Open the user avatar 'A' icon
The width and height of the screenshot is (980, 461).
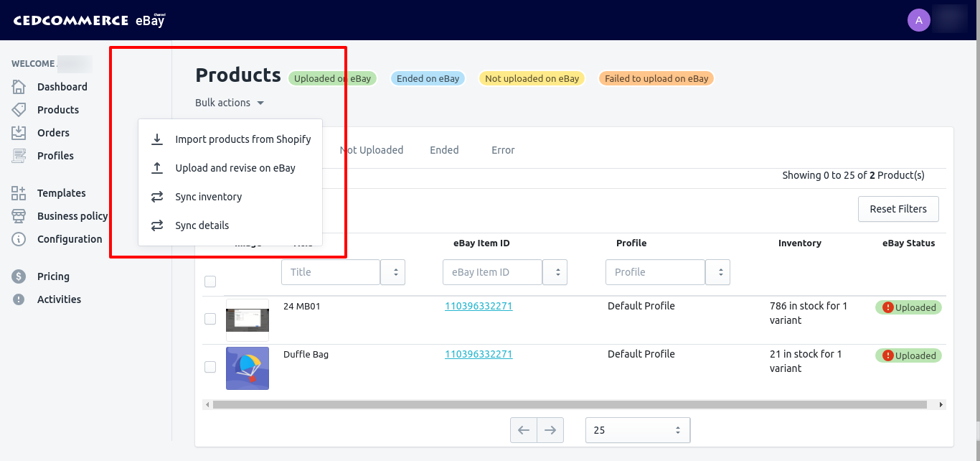click(x=918, y=19)
